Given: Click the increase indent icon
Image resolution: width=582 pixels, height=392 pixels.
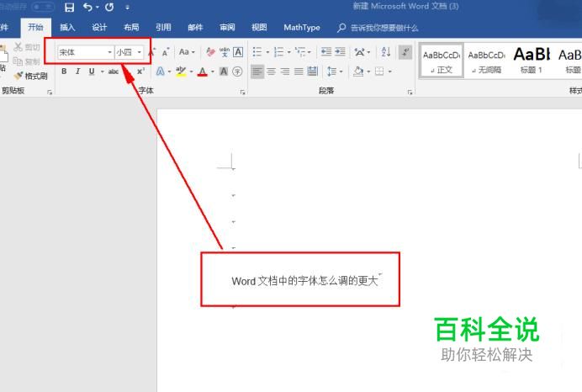Looking at the screenshot, I should point(340,52).
